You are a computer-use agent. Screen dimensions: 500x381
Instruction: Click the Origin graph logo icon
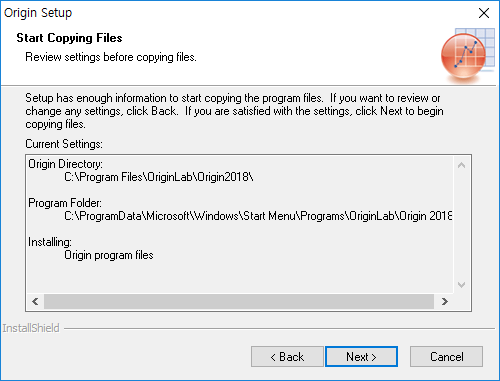[467, 53]
